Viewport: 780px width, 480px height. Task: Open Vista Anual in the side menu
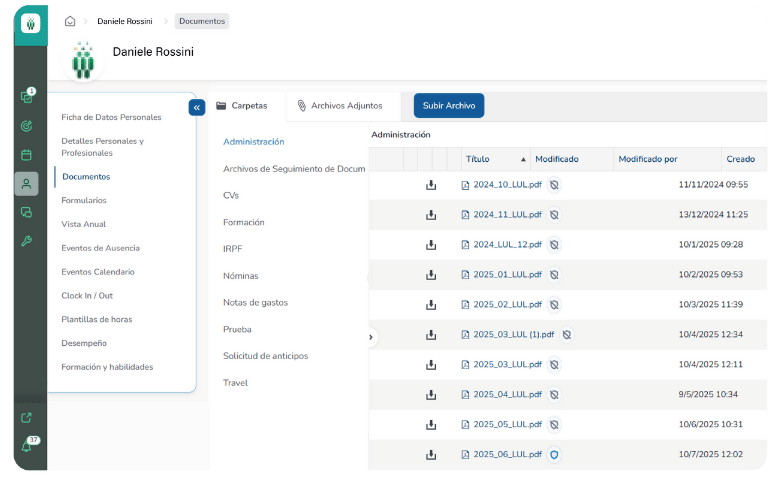click(83, 224)
